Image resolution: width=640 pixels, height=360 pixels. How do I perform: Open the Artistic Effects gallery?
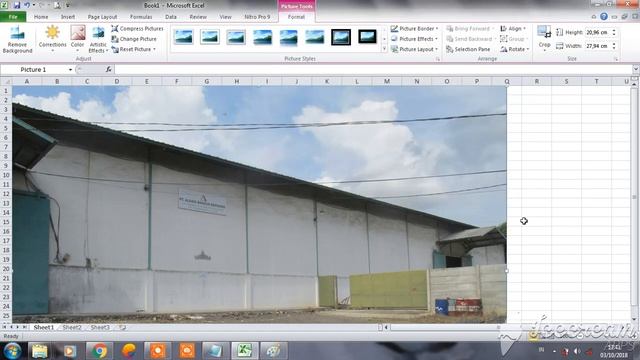pos(98,40)
